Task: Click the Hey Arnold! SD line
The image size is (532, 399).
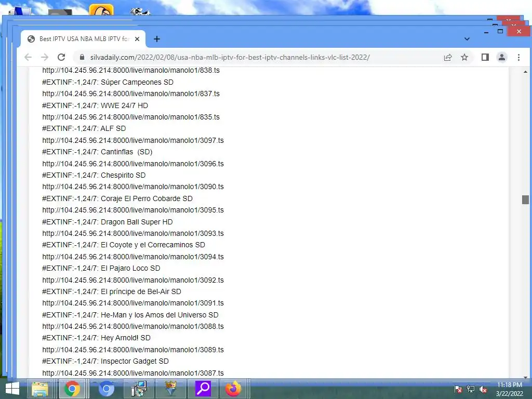Action: click(96, 338)
